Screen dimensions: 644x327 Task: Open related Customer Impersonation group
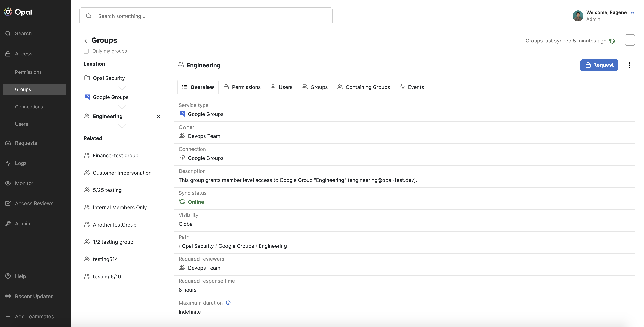pos(122,173)
